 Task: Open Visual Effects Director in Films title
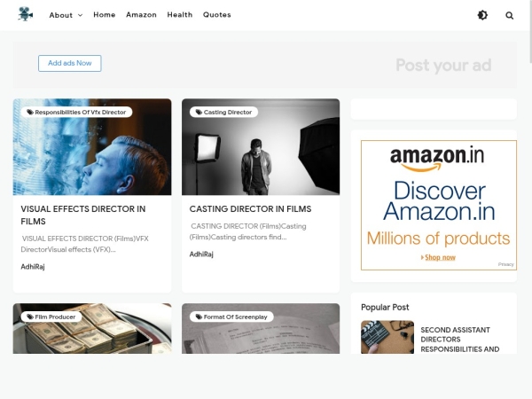point(83,215)
